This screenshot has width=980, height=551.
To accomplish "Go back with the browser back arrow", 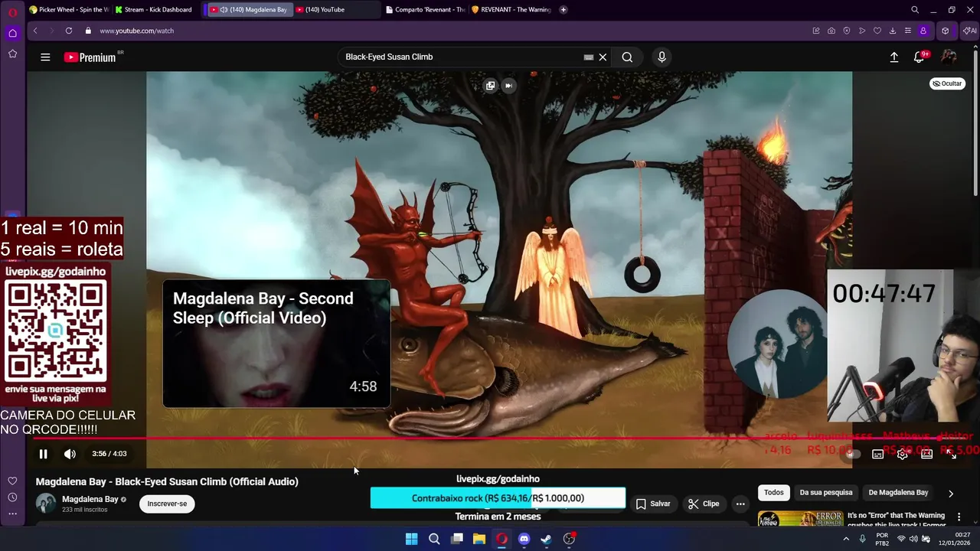I will (35, 31).
